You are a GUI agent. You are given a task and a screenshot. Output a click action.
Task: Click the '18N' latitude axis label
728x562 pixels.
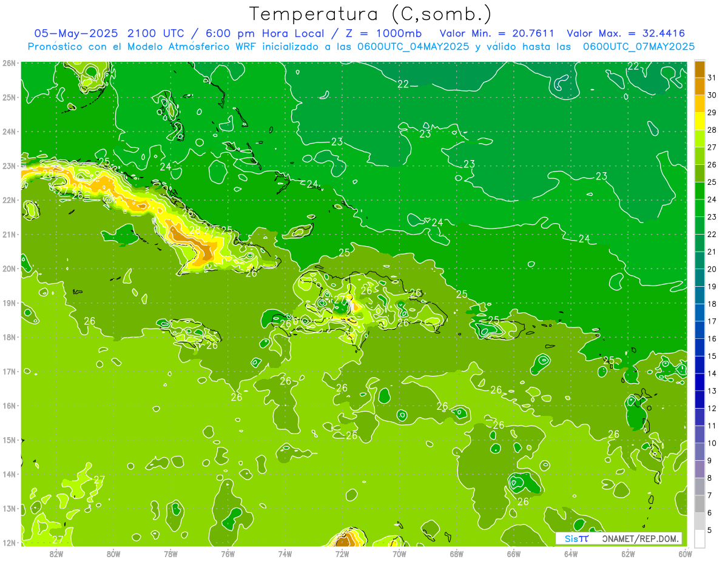coord(9,337)
